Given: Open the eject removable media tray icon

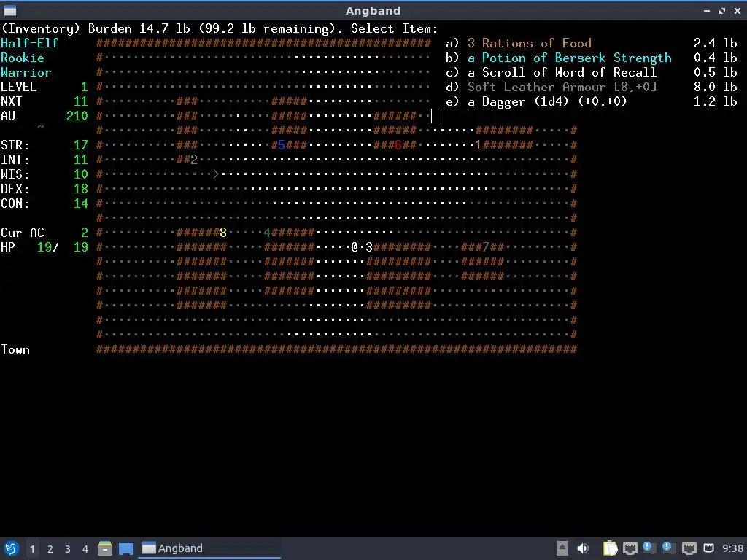Looking at the screenshot, I should pos(562,548).
